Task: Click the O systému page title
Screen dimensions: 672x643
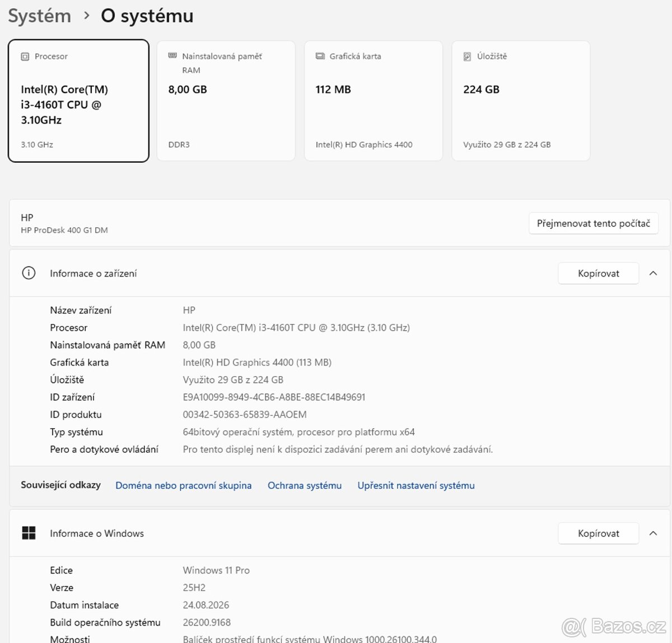Action: click(x=147, y=16)
